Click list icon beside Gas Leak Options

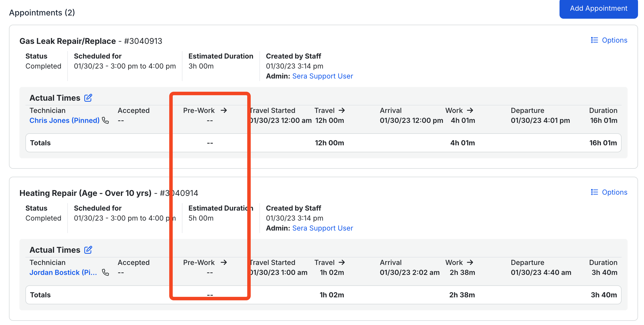tap(594, 40)
